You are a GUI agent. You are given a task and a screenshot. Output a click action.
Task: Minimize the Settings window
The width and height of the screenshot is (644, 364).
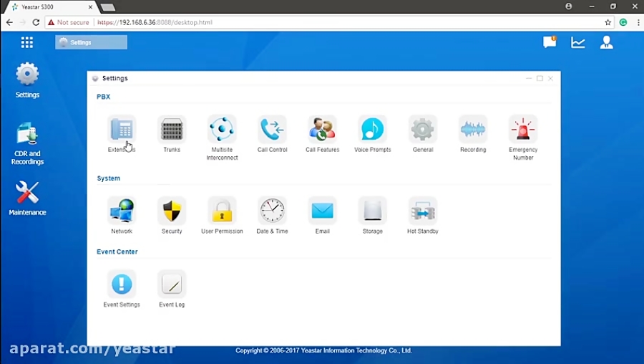coord(529,78)
